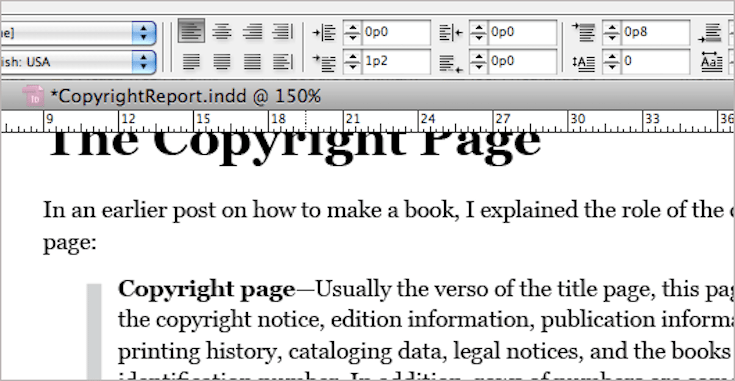Click the Right Indent icon
The width and height of the screenshot is (735, 381).
[450, 33]
